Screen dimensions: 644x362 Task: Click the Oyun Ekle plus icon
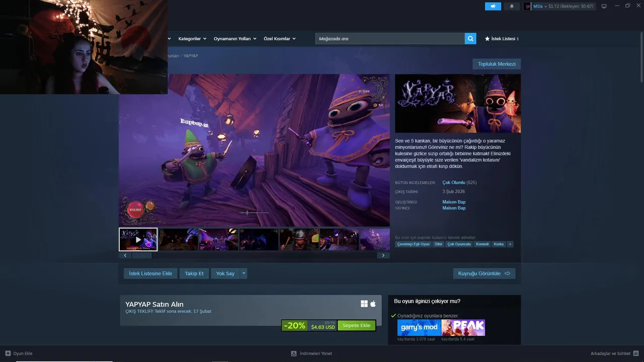pyautogui.click(x=8, y=353)
